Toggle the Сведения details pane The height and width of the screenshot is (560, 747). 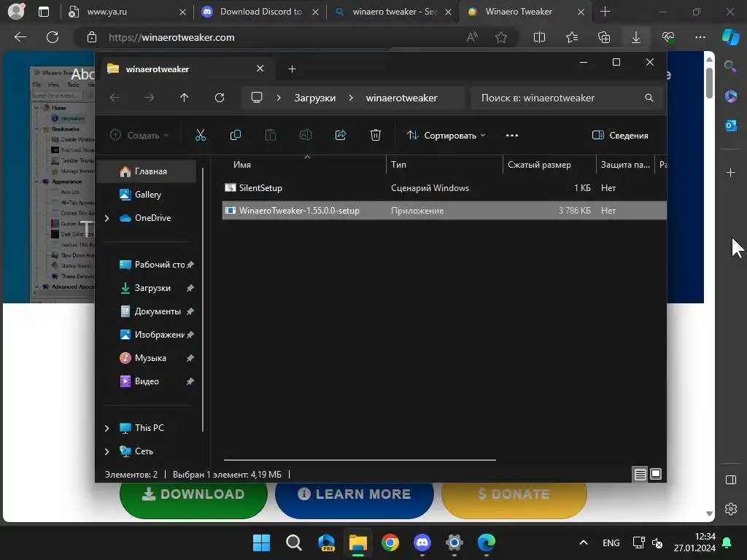click(620, 136)
